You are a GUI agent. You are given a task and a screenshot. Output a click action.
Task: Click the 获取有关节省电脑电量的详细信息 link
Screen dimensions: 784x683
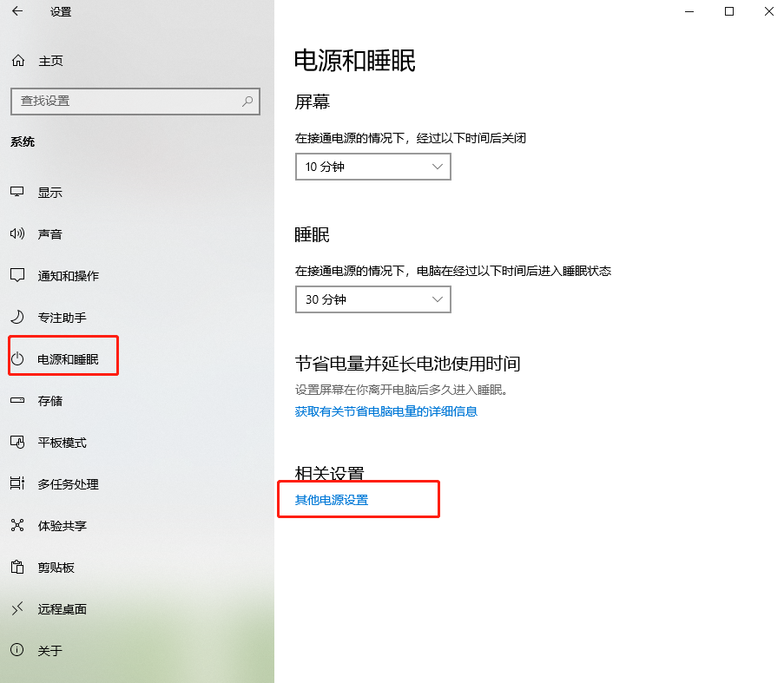click(x=386, y=411)
